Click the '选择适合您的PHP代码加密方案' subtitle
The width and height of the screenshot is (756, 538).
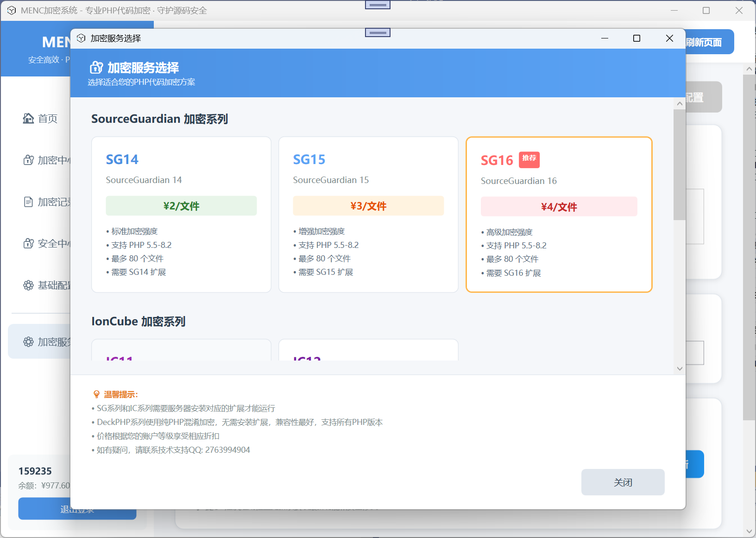[142, 82]
